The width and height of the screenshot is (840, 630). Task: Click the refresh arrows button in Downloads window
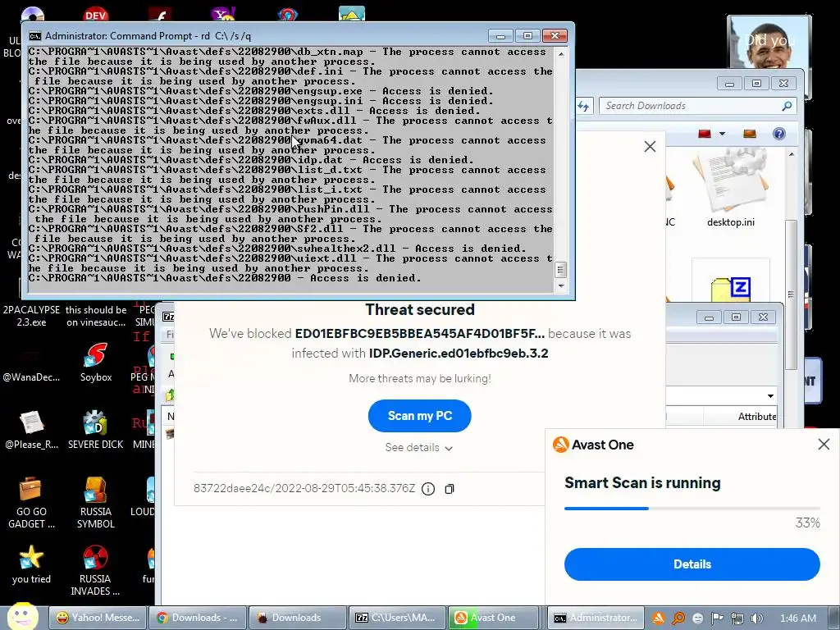tap(583, 106)
